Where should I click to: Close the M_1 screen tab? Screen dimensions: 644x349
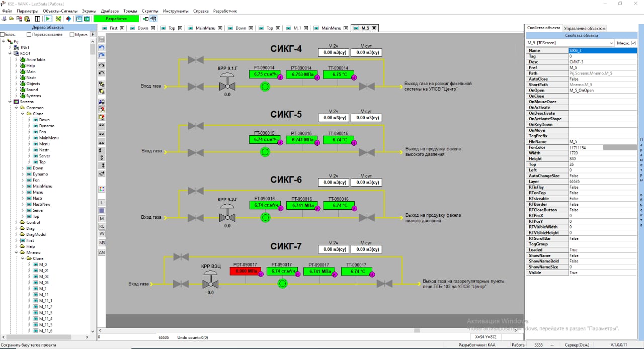(x=305, y=28)
